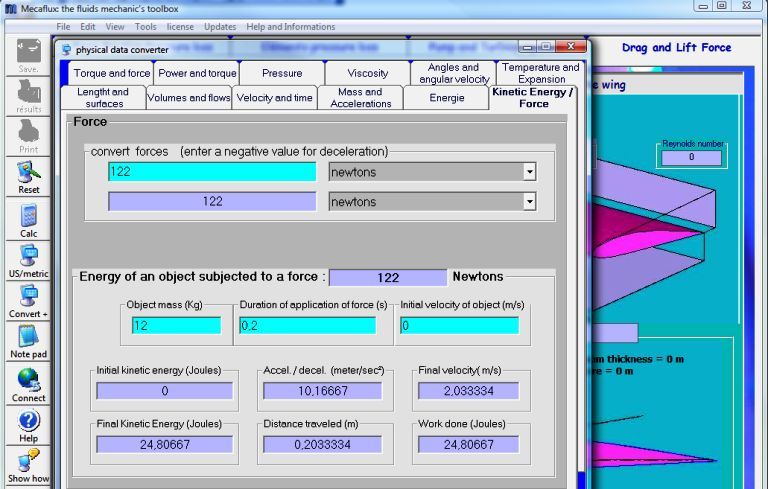768x489 pixels.
Task: Click the Object mass (Kg) input field
Action: tap(176, 325)
